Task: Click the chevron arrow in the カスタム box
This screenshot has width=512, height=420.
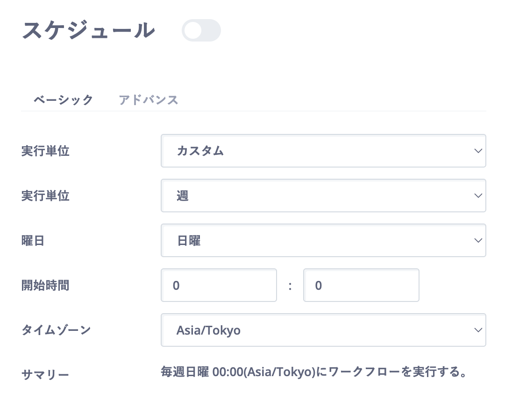Action: coord(477,151)
